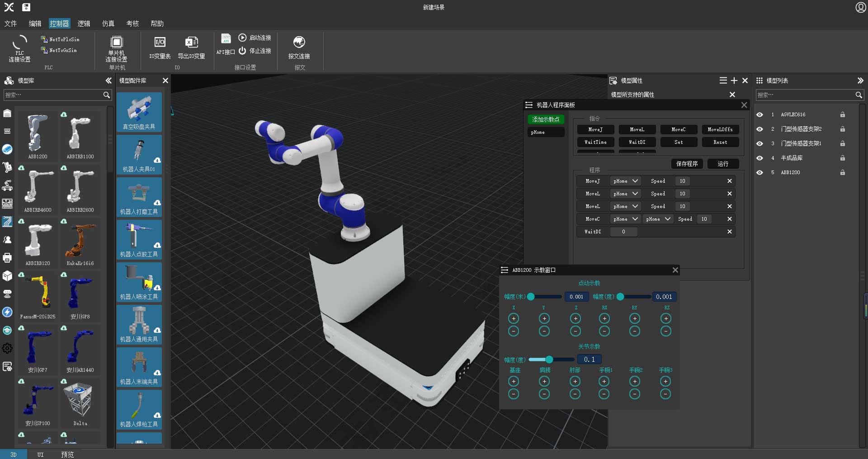Toggle visibility of ABB1200
The image size is (868, 459).
[x=760, y=173]
